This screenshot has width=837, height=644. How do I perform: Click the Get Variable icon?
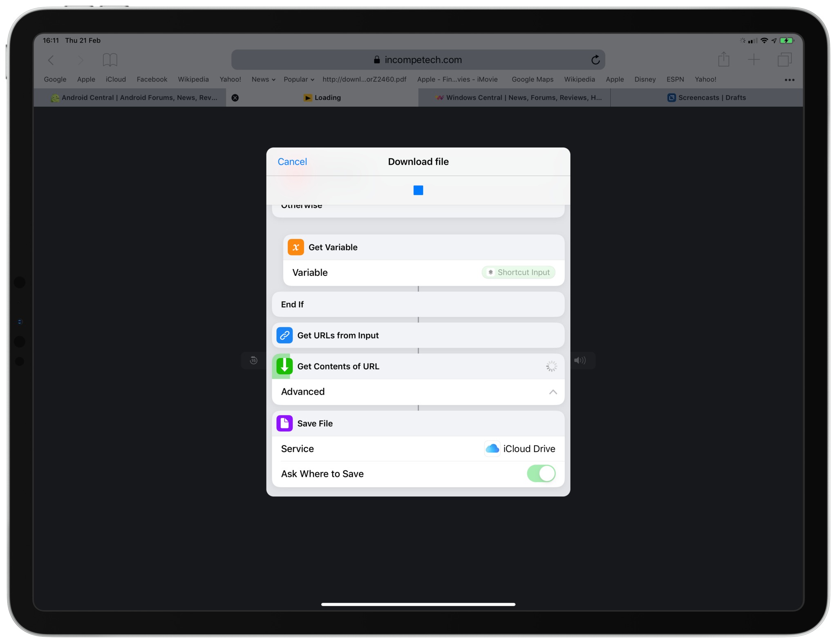click(296, 247)
